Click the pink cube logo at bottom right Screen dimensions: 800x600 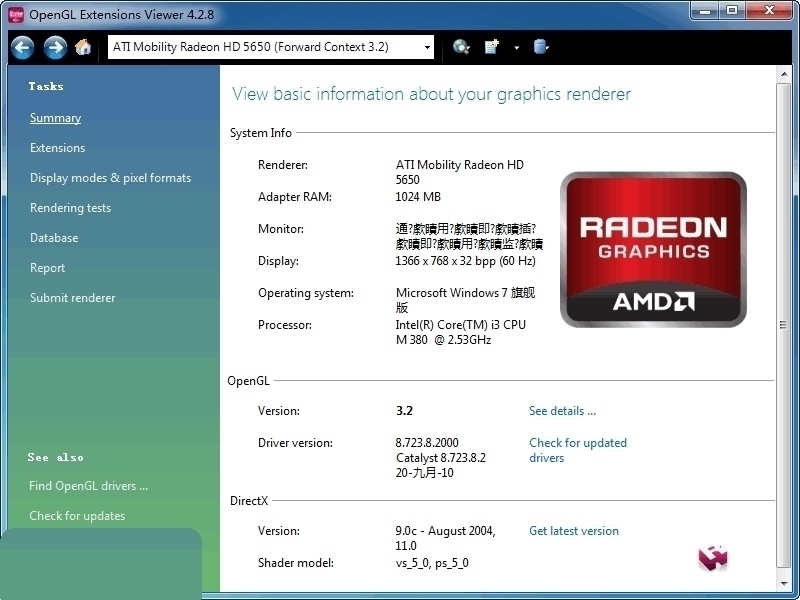(713, 558)
